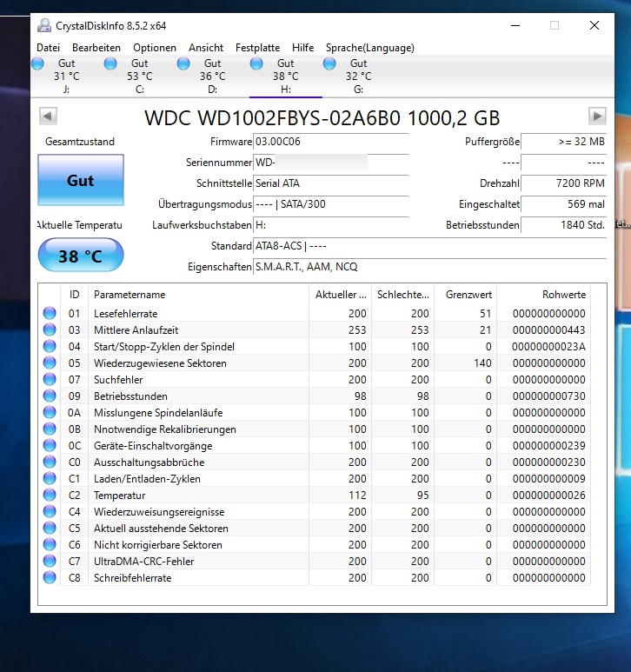
Task: Minimize the CrystalDiskInfo window
Action: 515,26
